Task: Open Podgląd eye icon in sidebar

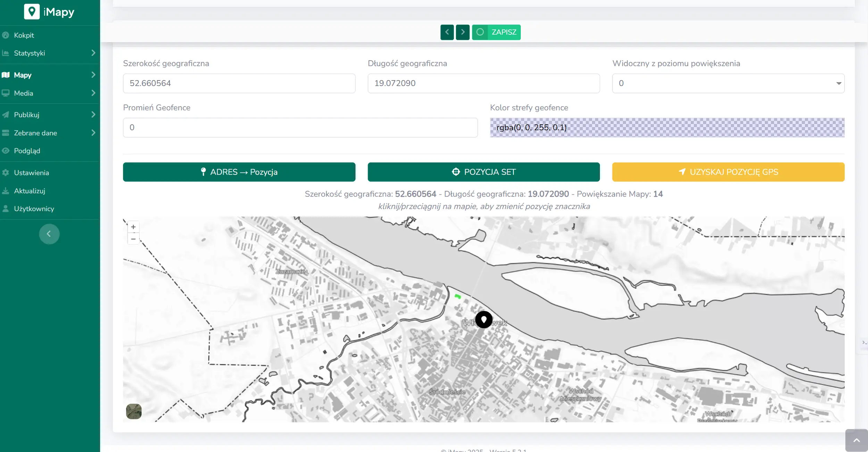Action: pos(6,151)
